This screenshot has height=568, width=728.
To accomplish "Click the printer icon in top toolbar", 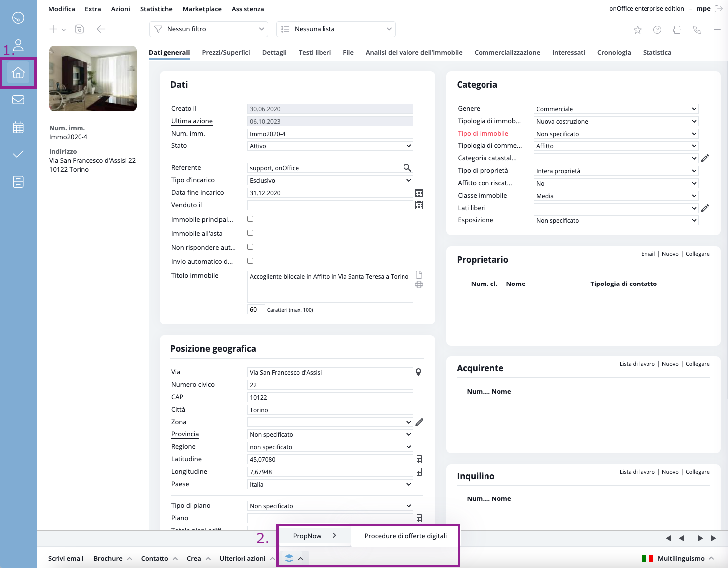I will [677, 30].
